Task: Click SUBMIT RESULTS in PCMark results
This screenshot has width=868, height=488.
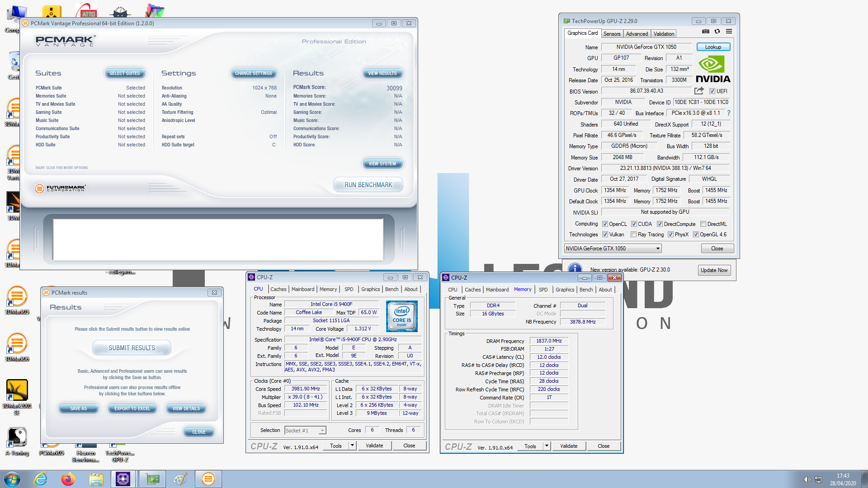Action: tap(132, 348)
